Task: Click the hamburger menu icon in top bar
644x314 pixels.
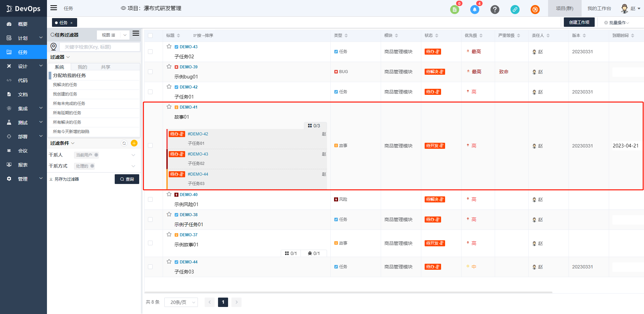Action: click(54, 8)
